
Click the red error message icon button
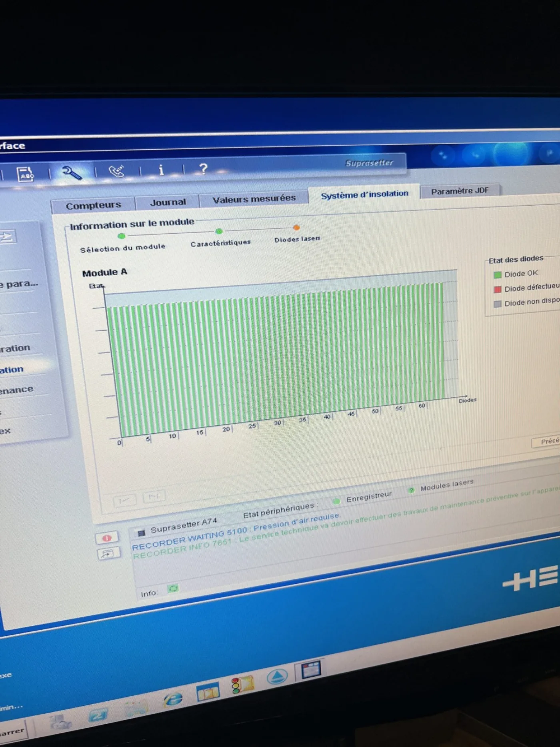tap(107, 538)
